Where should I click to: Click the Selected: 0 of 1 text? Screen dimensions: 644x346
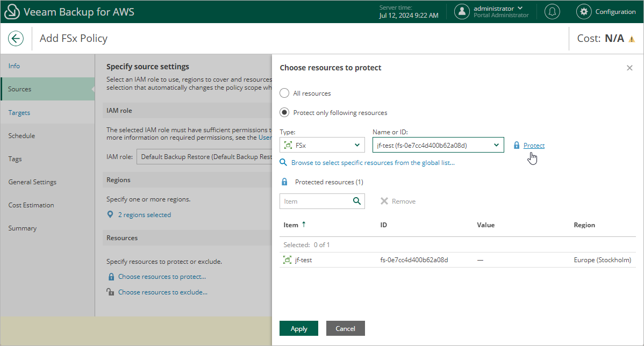(306, 244)
